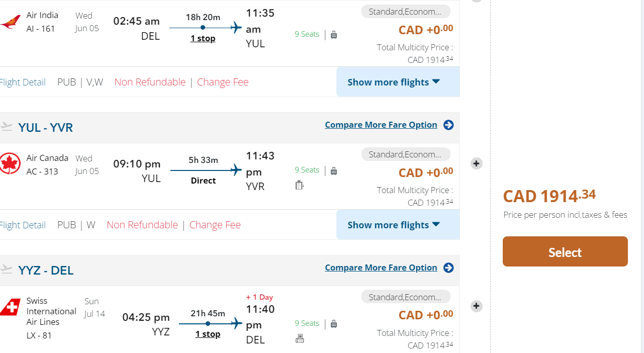Open Compare More Fare Option for YYZ - DEL
The height and width of the screenshot is (353, 644).
coord(381,268)
